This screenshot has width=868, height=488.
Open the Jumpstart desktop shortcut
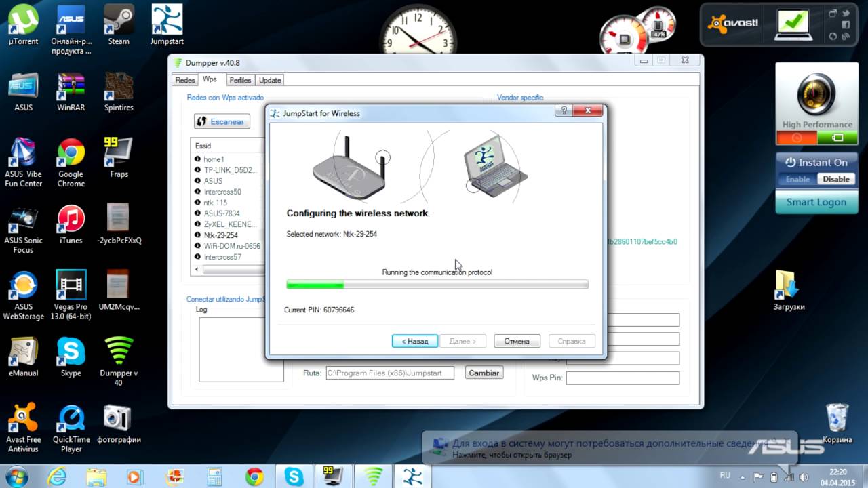click(167, 25)
